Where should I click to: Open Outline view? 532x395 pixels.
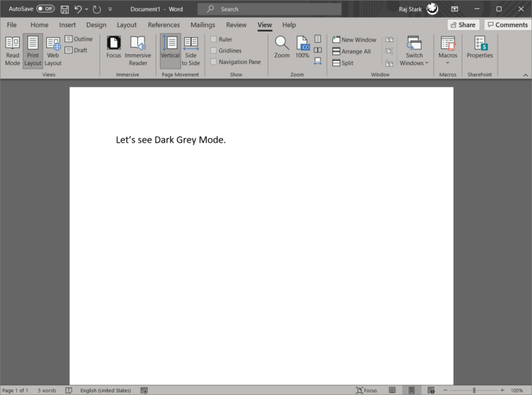pos(79,39)
